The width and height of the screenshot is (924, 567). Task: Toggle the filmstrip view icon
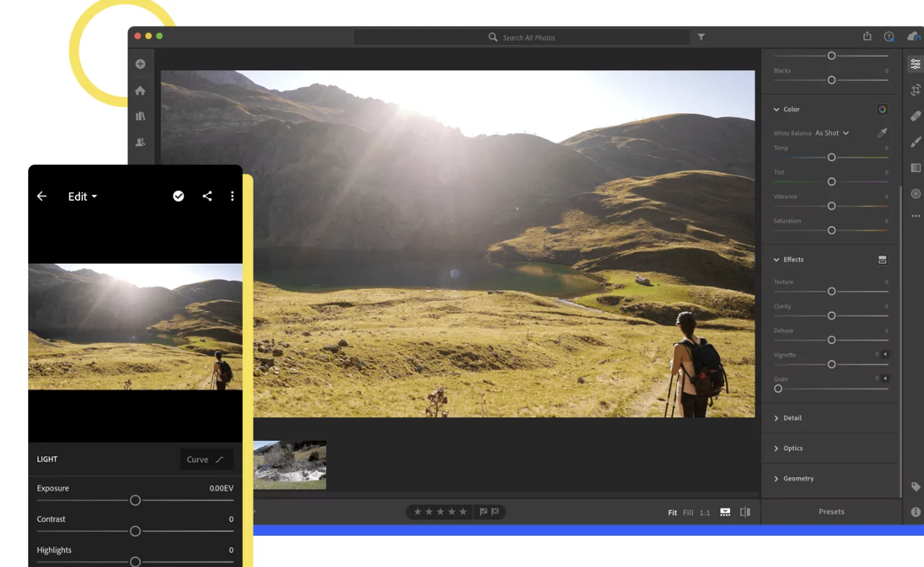(725, 512)
